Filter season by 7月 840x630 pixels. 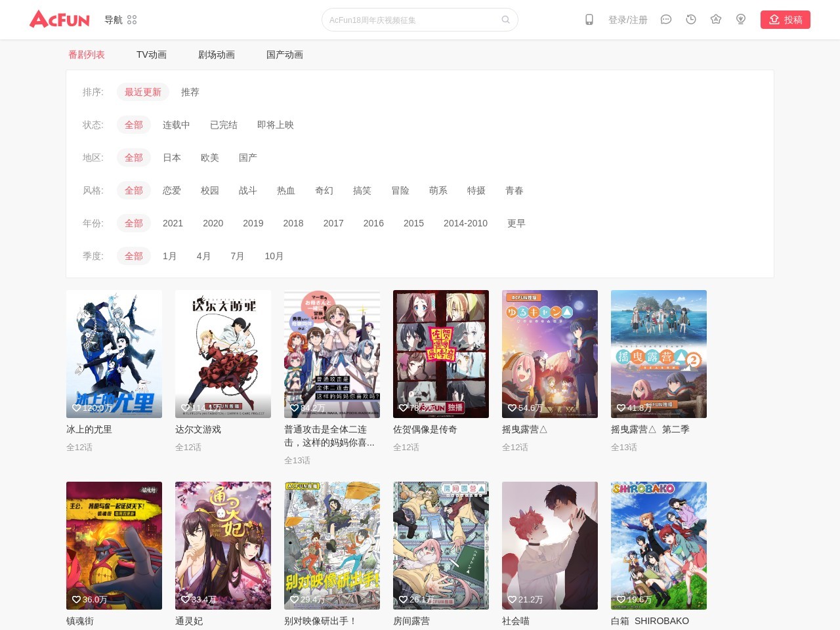click(x=238, y=256)
